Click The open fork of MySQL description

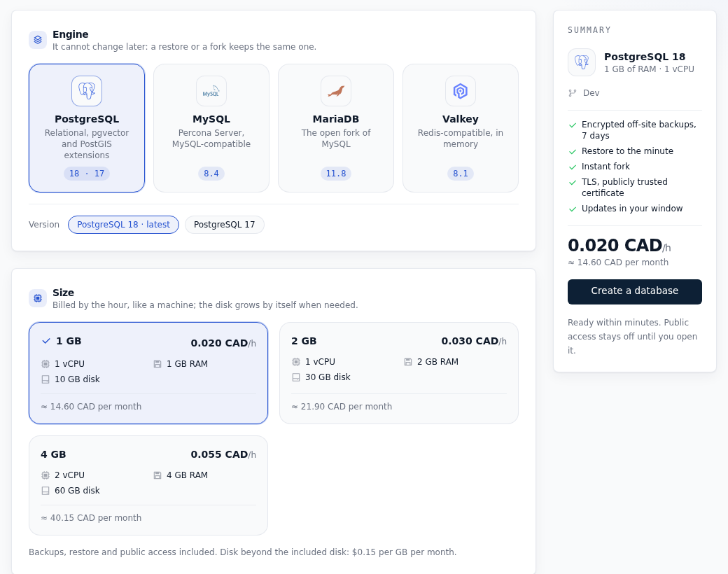click(336, 139)
